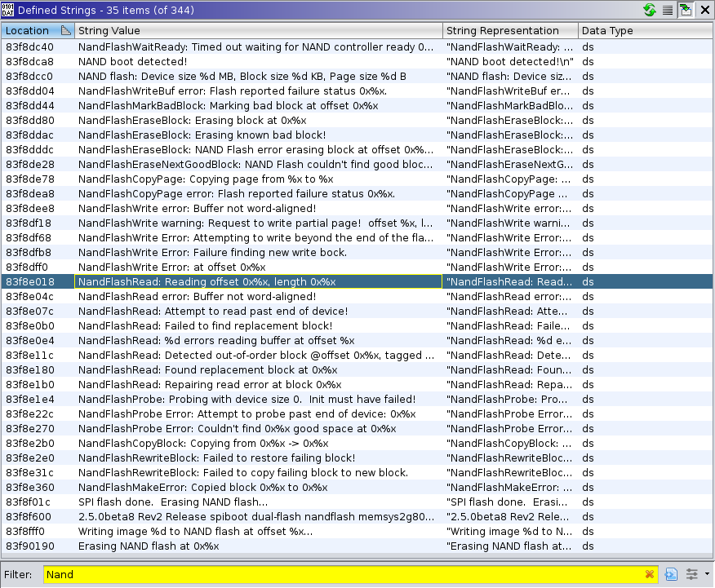Screen dimensions: 715x588
Task: Select 'Repairing read error at block' row
Action: pyautogui.click(x=357, y=384)
